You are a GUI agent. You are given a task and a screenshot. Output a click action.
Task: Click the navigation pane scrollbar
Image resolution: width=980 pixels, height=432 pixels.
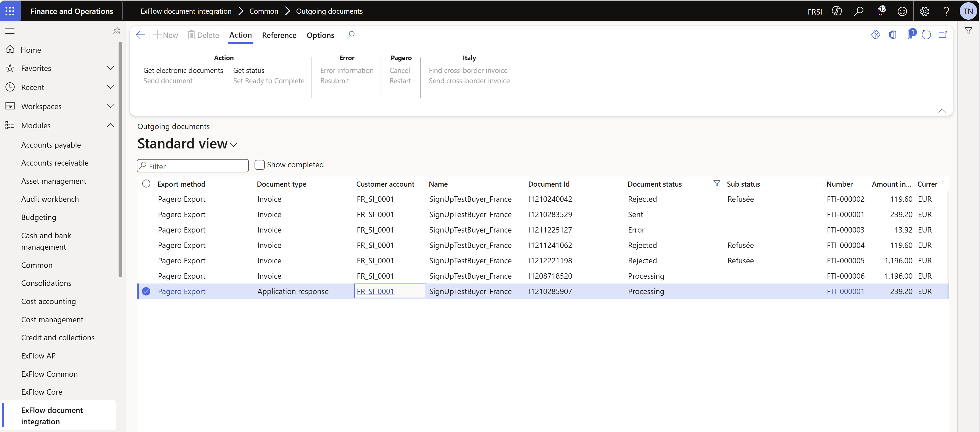(121, 160)
